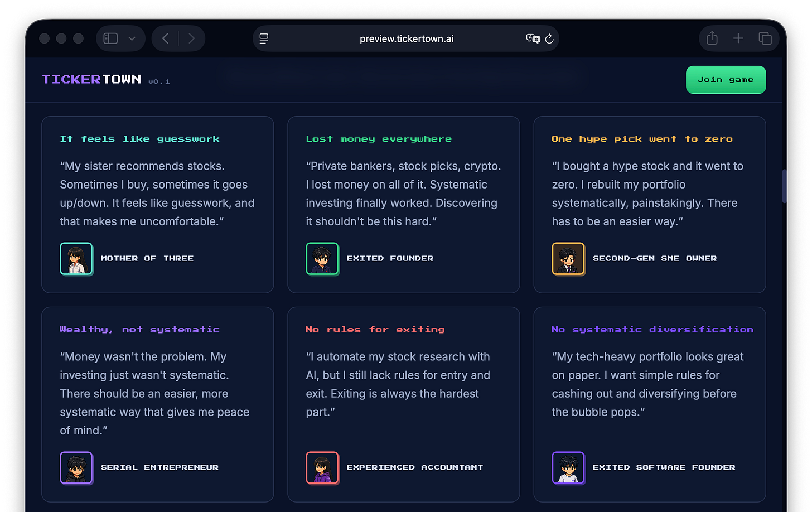Click the 'I automate my stock research' quote
Image resolution: width=812 pixels, height=512 pixels.
tap(398, 384)
